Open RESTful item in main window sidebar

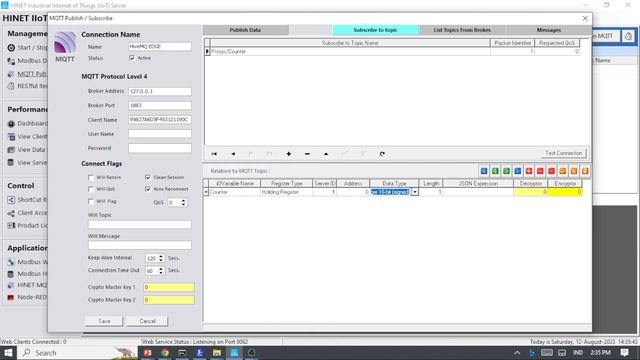27,86
